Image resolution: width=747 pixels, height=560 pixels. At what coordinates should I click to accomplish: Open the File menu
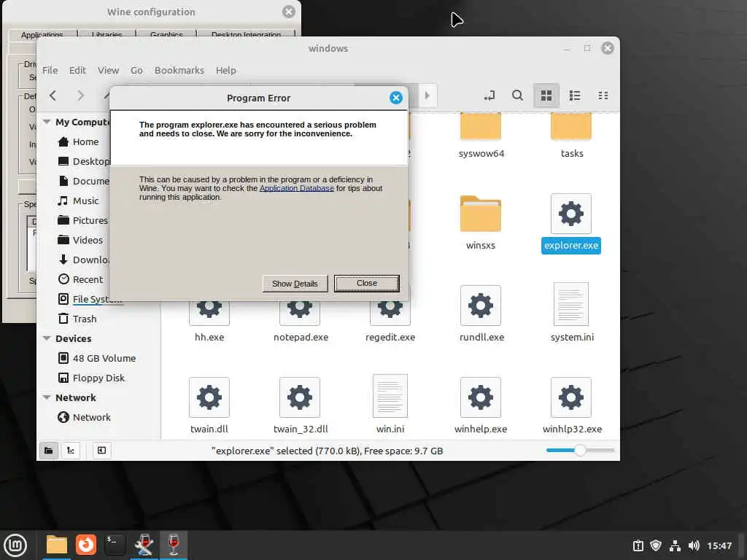(x=50, y=71)
